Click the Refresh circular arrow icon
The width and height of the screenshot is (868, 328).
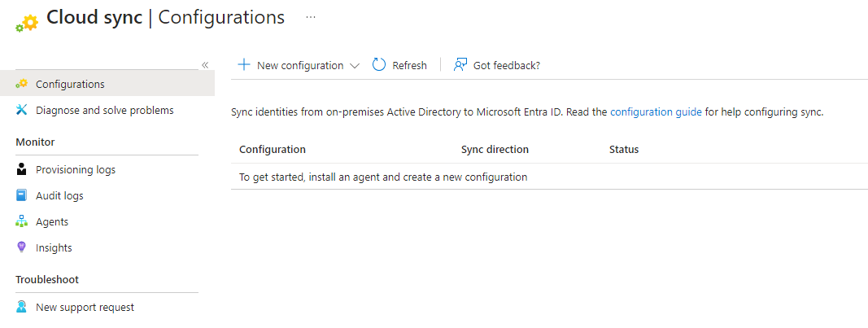tap(379, 65)
